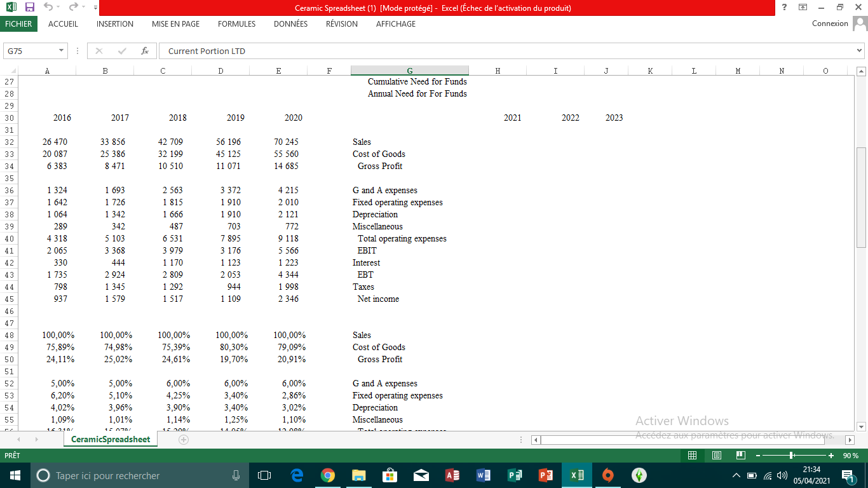Open the MISE EN PAGE tab
Screen dimensions: 868x488
[175, 24]
